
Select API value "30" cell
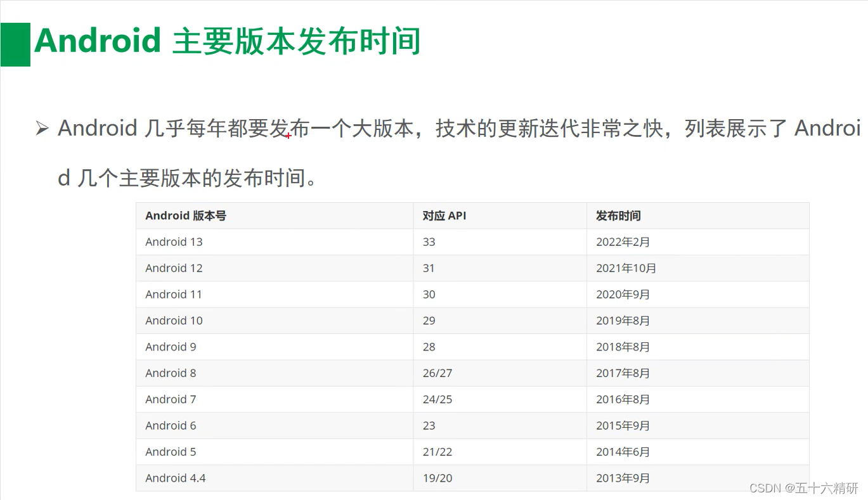(x=500, y=294)
